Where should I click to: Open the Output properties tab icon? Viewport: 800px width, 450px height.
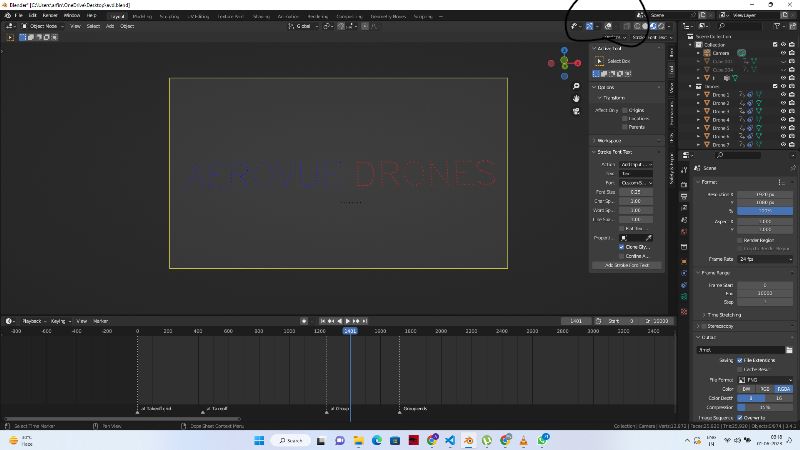point(684,196)
